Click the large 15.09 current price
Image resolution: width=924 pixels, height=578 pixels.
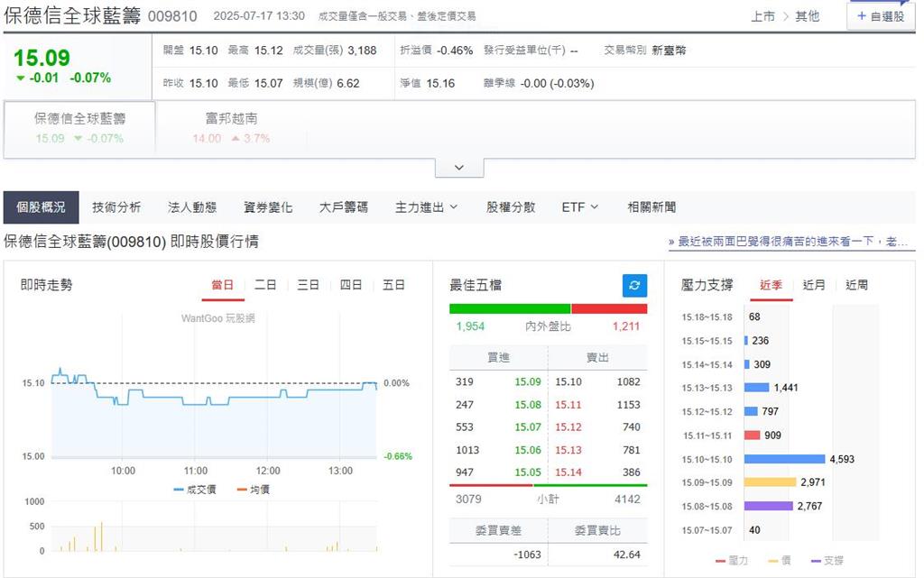click(42, 58)
